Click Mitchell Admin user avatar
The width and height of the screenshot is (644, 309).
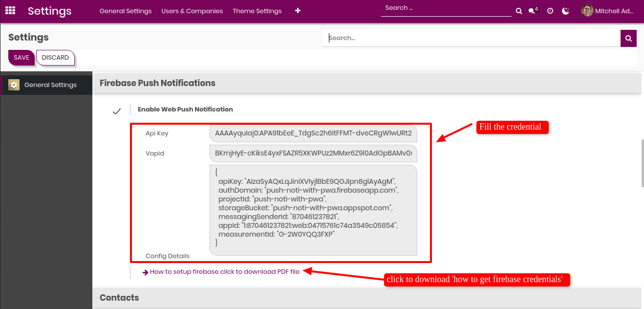pyautogui.click(x=587, y=10)
